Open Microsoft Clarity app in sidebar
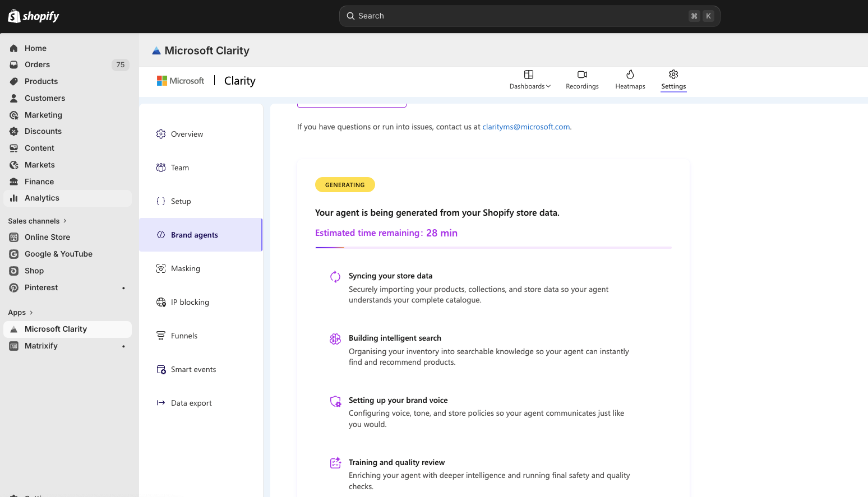This screenshot has width=868, height=497. point(67,329)
